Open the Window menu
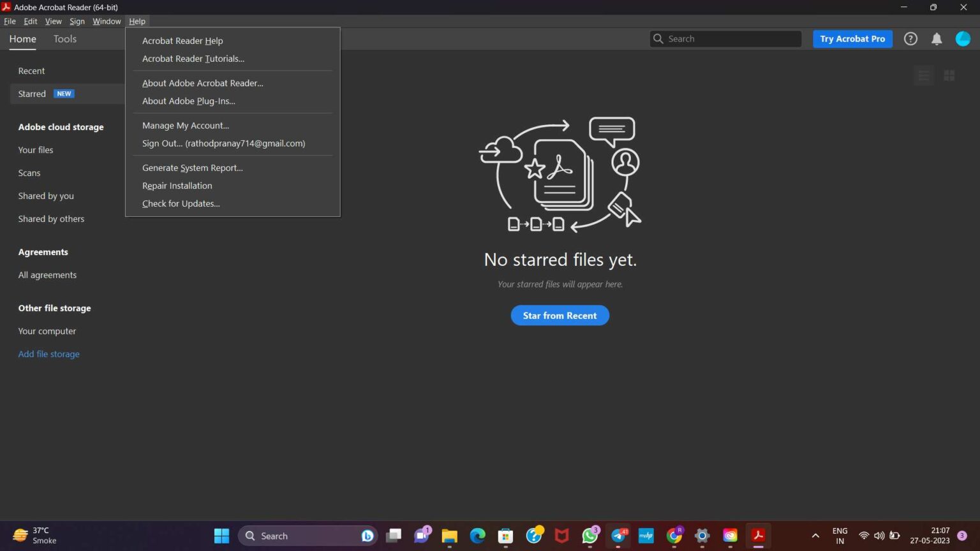This screenshot has width=980, height=551. click(x=107, y=21)
